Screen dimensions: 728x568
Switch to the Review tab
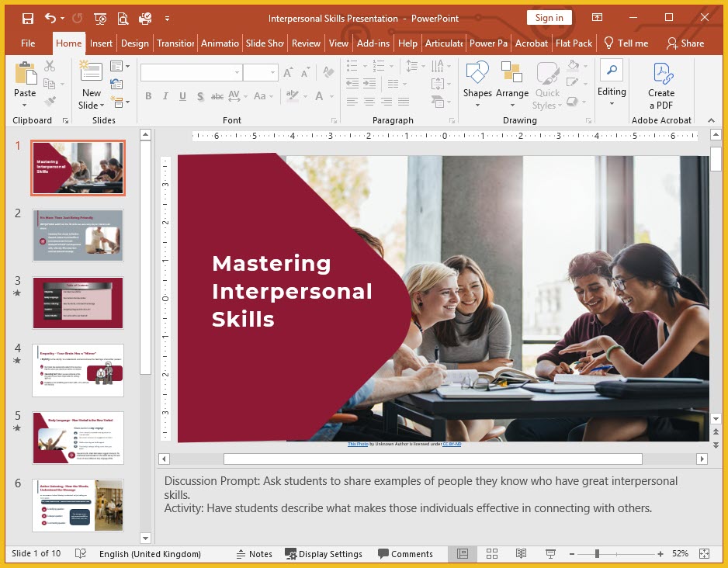[x=306, y=43]
